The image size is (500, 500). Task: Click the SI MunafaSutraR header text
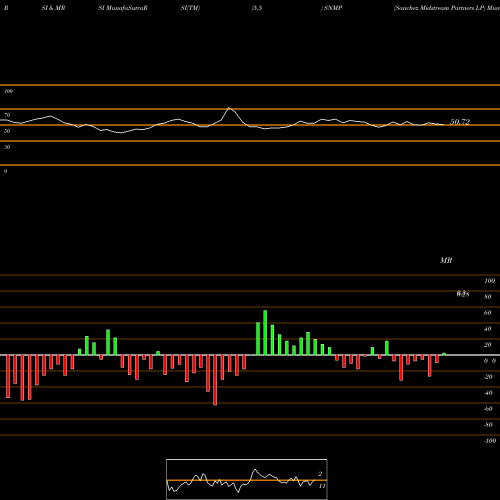123,8
